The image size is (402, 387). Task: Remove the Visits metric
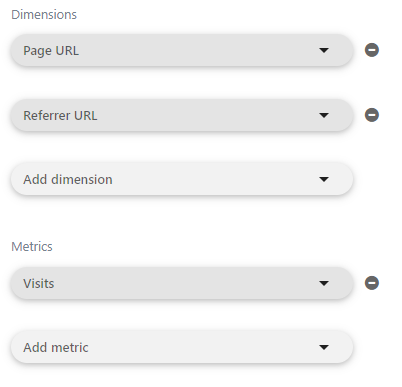pyautogui.click(x=372, y=283)
